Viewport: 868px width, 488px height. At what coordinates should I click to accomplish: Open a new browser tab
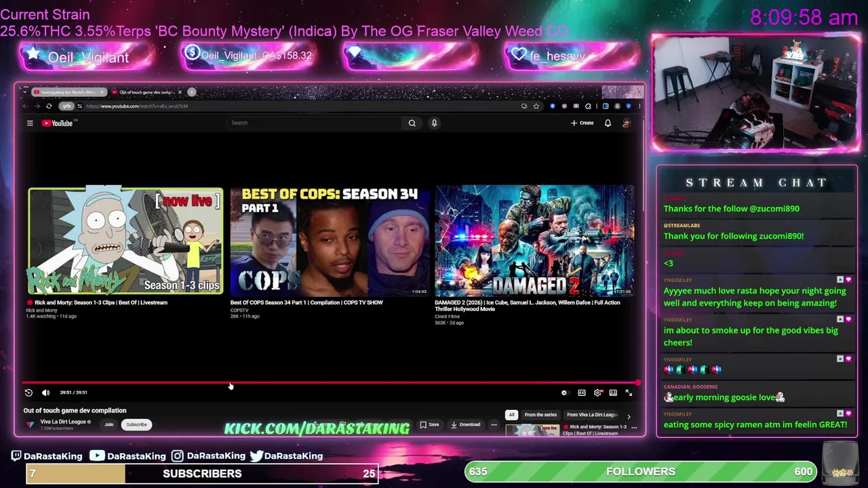point(192,92)
